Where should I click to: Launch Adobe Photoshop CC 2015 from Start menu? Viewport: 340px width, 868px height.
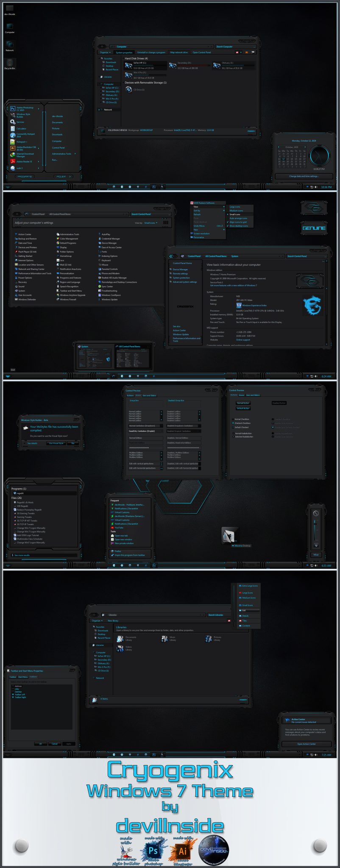click(x=24, y=109)
